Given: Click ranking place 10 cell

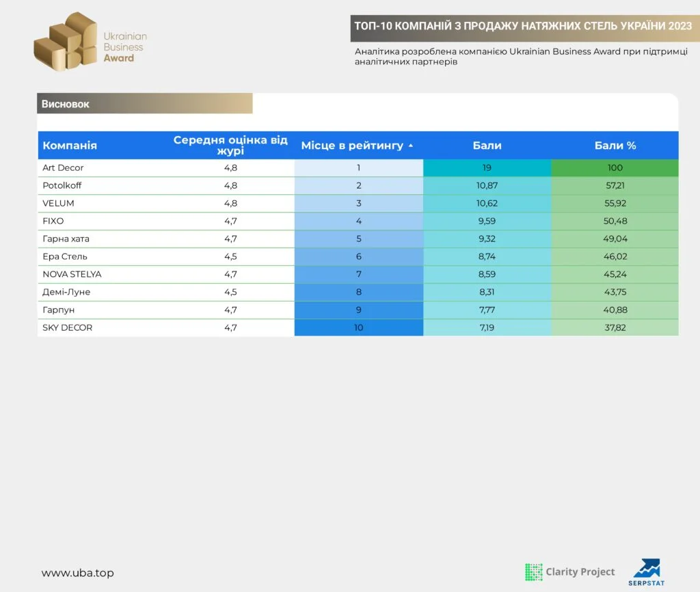Looking at the screenshot, I should click(359, 327).
